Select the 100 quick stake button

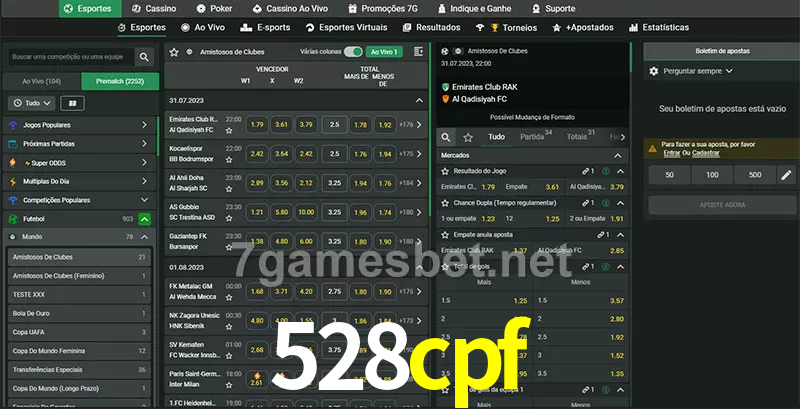(712, 175)
